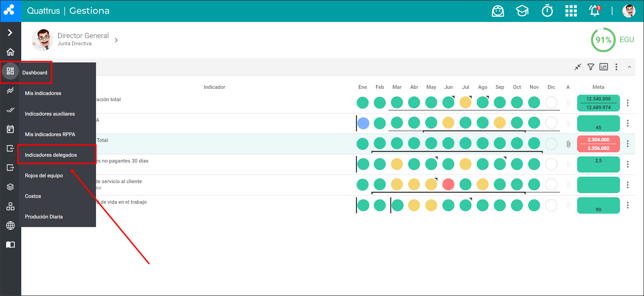This screenshot has height=296, width=644.
Task: Click the graduation cap training icon
Action: pos(522,11)
